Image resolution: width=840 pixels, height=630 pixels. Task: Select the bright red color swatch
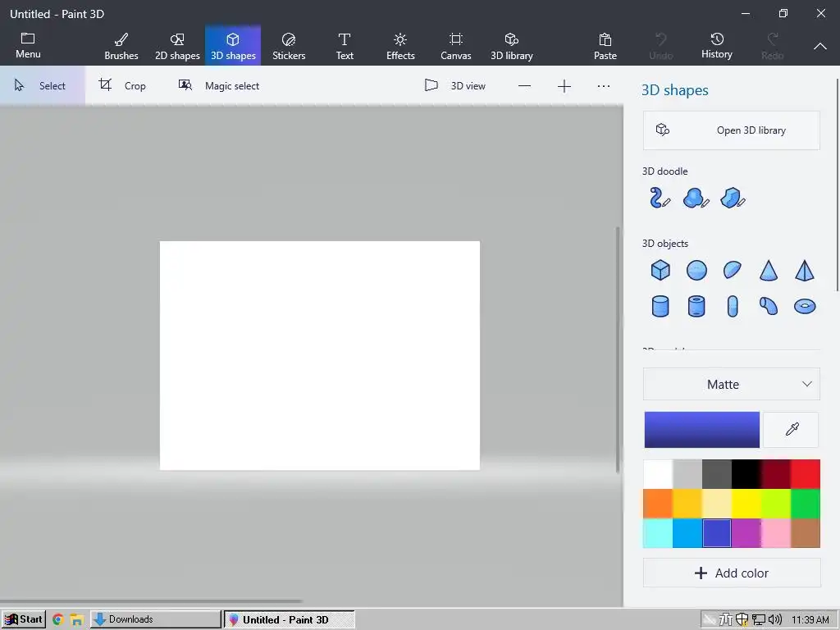click(x=806, y=474)
